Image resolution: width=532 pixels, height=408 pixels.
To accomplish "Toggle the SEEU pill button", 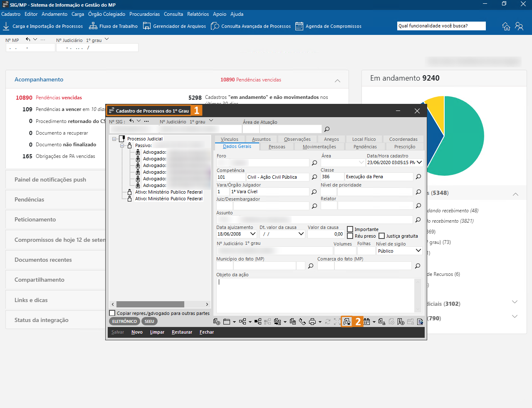I will point(149,322).
